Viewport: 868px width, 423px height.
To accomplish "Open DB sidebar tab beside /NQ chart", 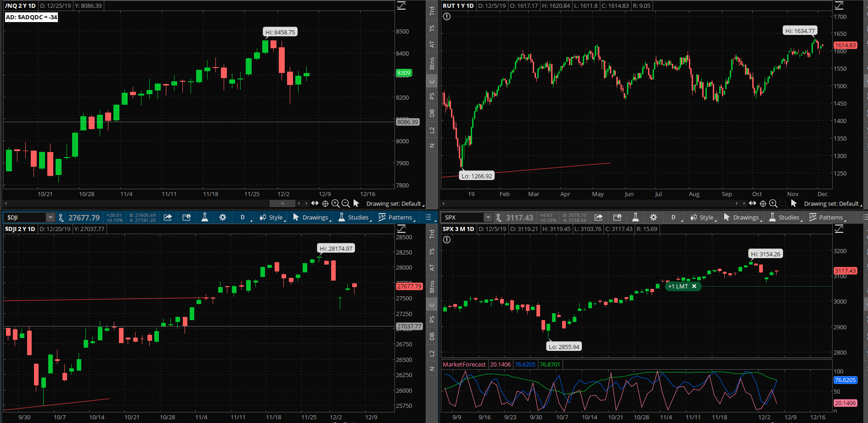I will click(x=432, y=113).
